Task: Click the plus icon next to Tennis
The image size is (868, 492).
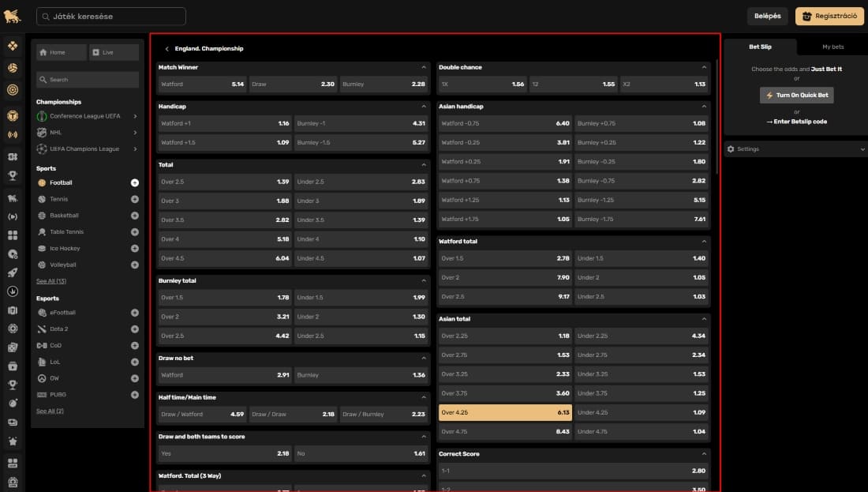Action: click(x=134, y=199)
